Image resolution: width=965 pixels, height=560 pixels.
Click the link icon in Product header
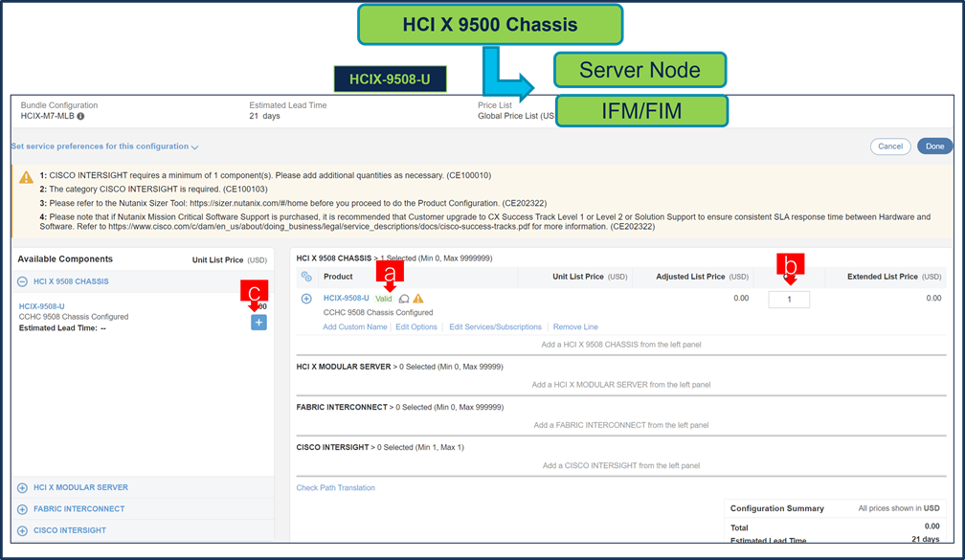pyautogui.click(x=306, y=277)
